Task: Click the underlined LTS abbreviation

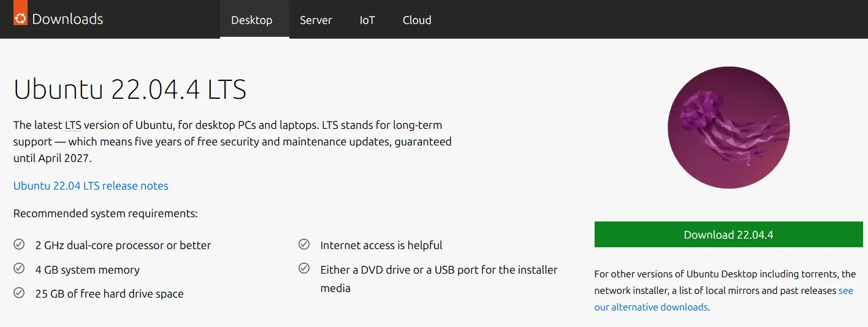Action: pos(73,125)
